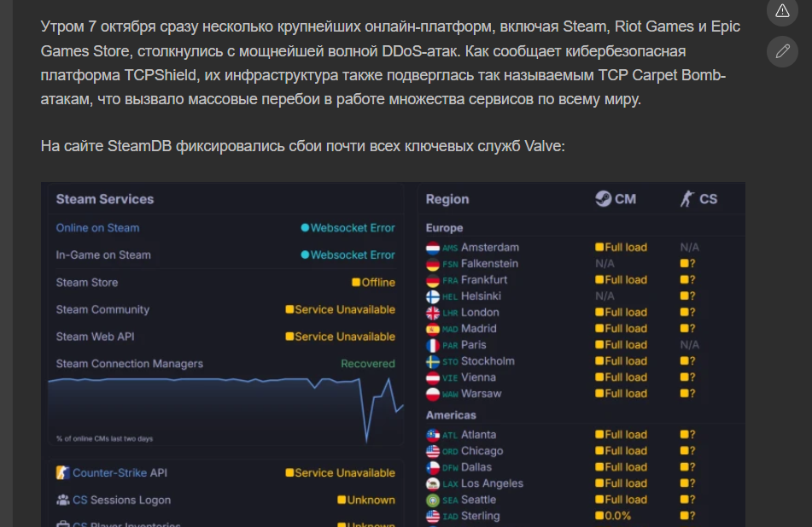Click the Spain flag beside Madrid
This screenshot has width=812, height=527.
tap(433, 329)
